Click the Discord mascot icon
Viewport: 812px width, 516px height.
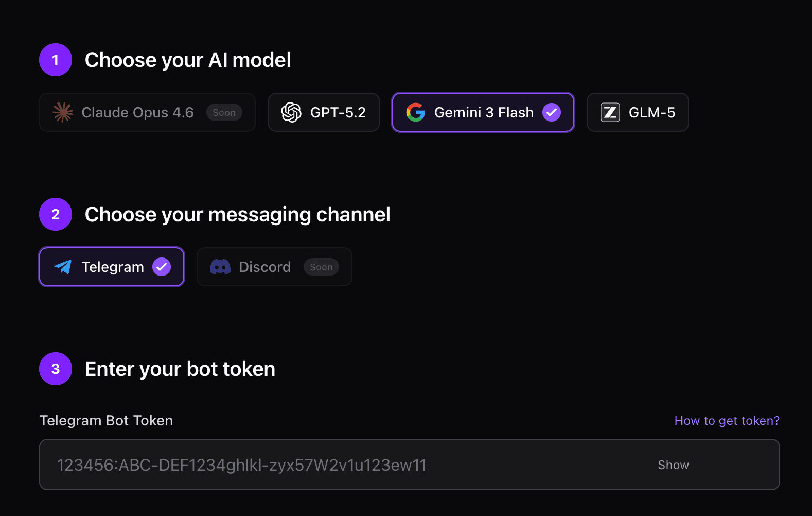pos(220,267)
